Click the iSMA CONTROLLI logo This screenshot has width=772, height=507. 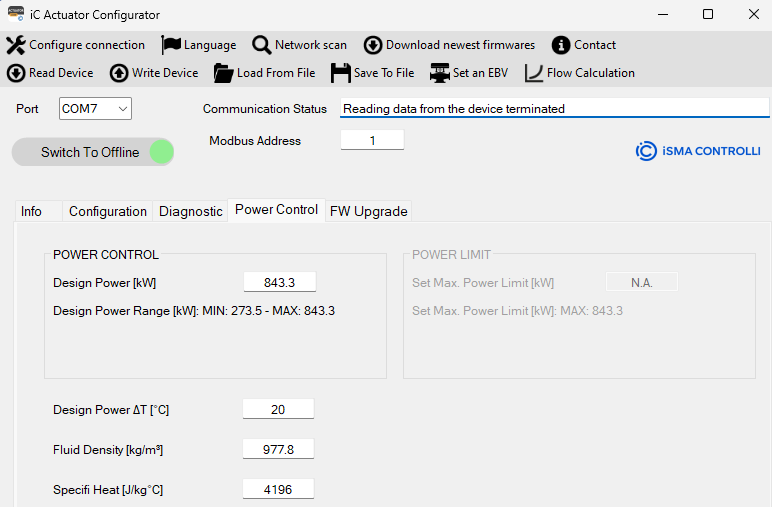[698, 151]
